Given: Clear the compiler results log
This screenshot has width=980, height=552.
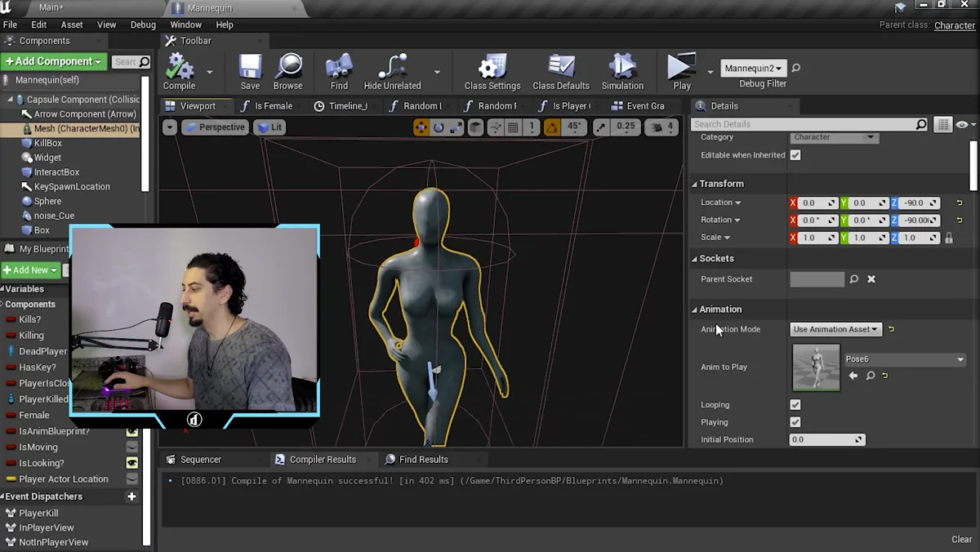Looking at the screenshot, I should point(962,540).
